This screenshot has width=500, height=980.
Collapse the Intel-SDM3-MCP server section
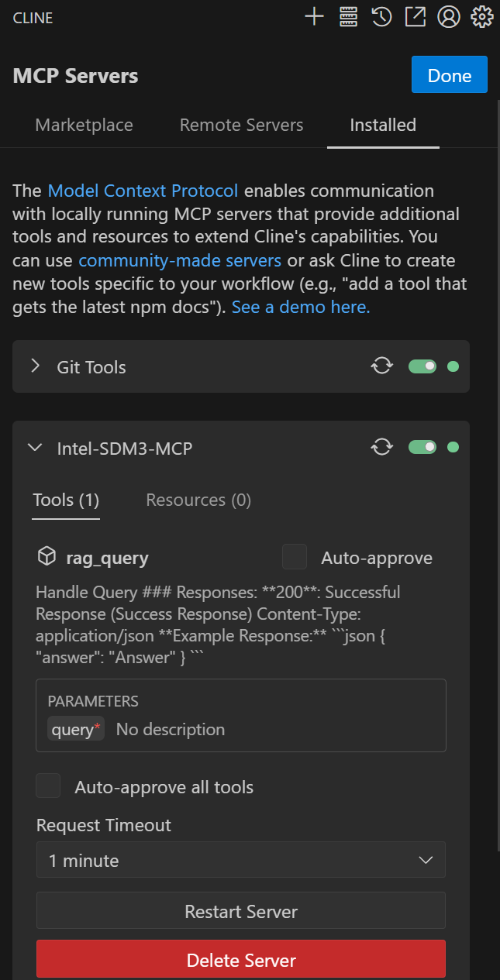pos(35,447)
